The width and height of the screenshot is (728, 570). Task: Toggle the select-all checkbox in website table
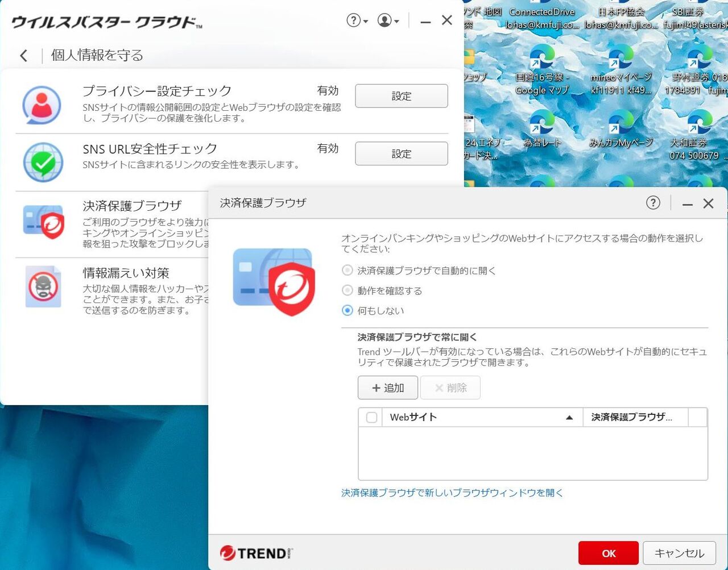point(372,418)
